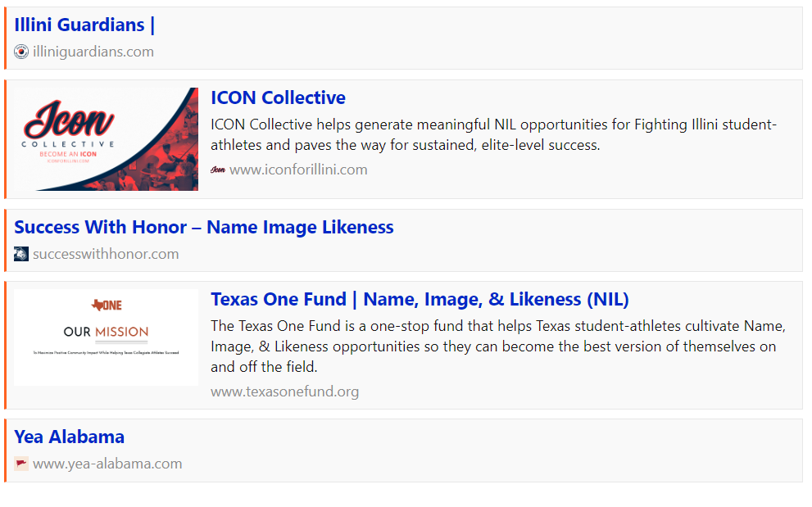The width and height of the screenshot is (812, 507).
Task: Click the Success With Honor favicon
Action: [21, 254]
